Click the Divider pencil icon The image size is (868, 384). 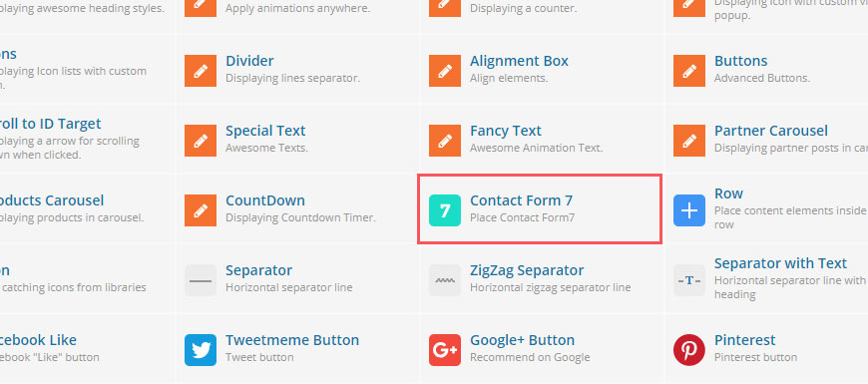pos(201,71)
